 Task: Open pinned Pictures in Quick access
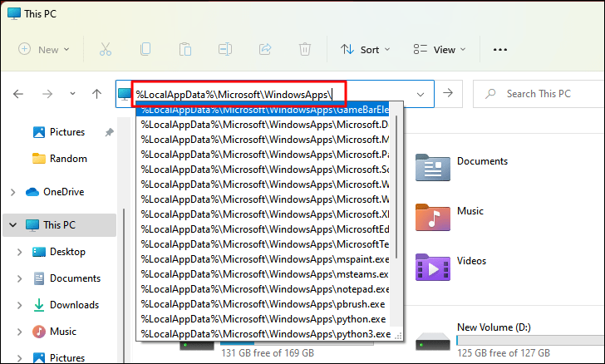(x=59, y=132)
